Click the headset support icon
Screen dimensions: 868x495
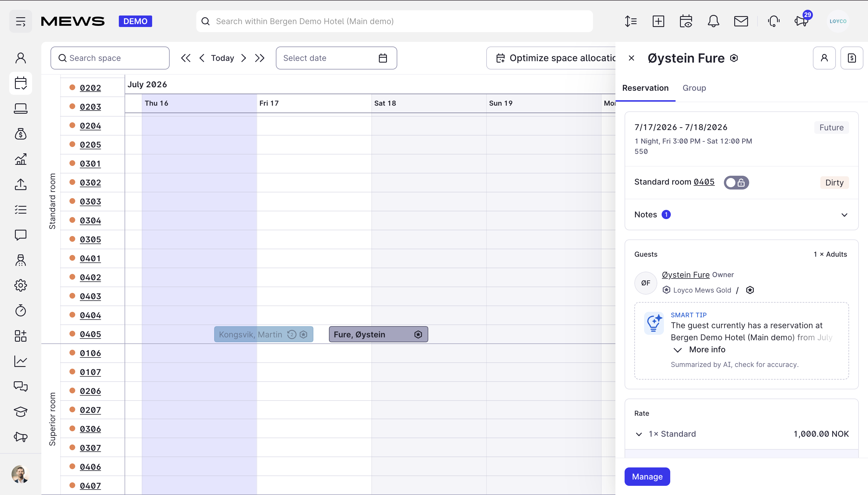click(774, 21)
